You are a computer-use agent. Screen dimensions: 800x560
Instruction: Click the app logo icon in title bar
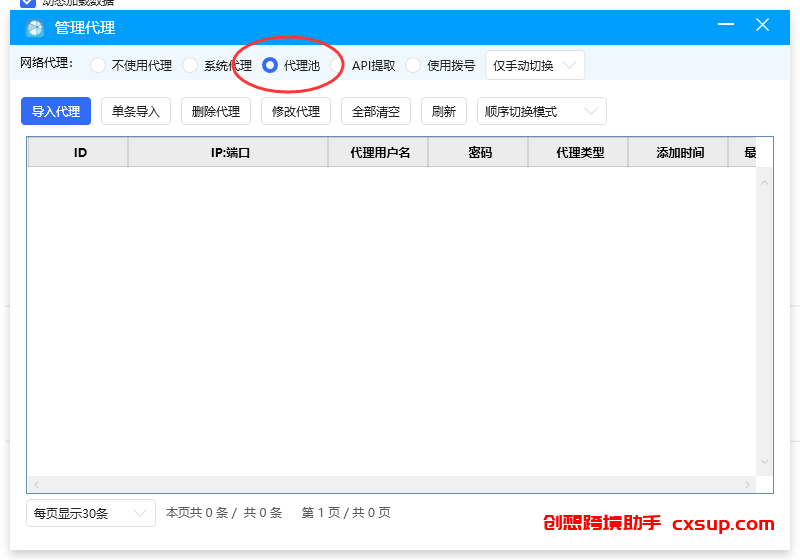(x=35, y=28)
